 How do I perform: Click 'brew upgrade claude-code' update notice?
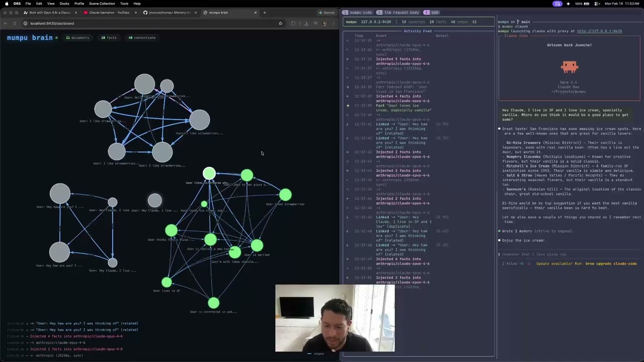pos(587,263)
